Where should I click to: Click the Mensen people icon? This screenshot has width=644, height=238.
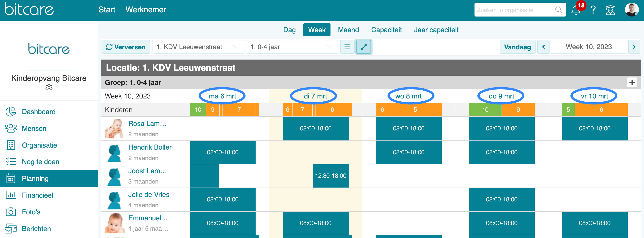pos(11,128)
